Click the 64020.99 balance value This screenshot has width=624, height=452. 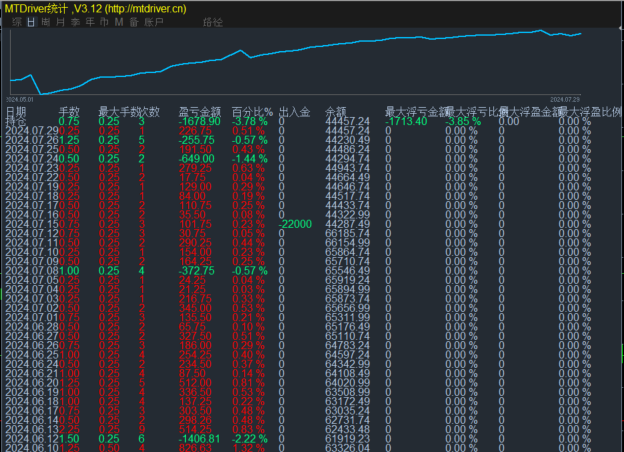tap(347, 383)
